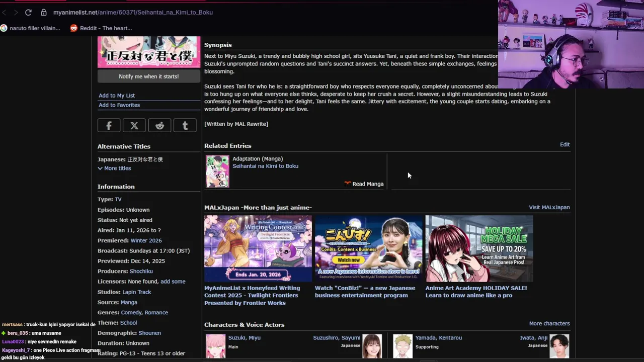Image resolution: width=644 pixels, height=362 pixels.
Task: Click Iwata Anji voice actor photo
Action: pyautogui.click(x=559, y=346)
